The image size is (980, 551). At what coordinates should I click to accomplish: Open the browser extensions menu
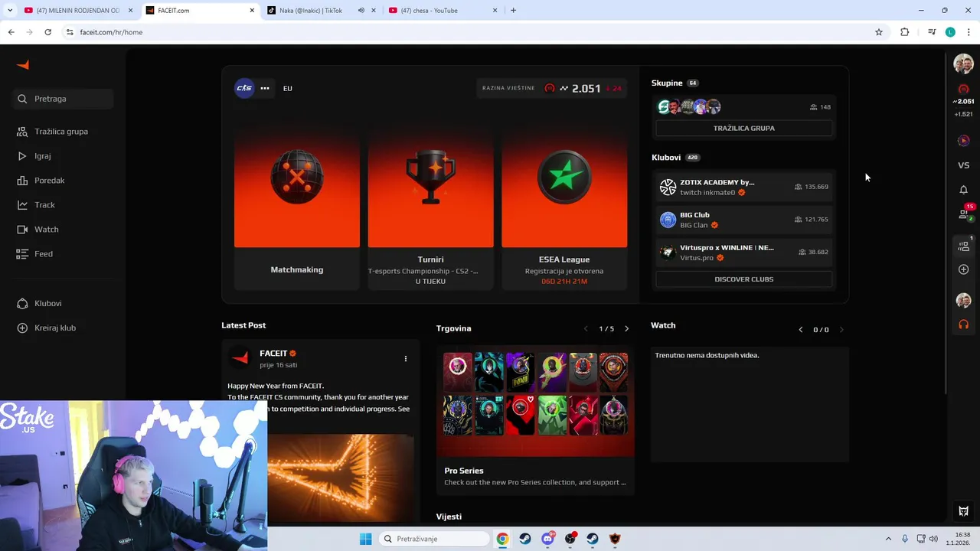[x=905, y=32]
